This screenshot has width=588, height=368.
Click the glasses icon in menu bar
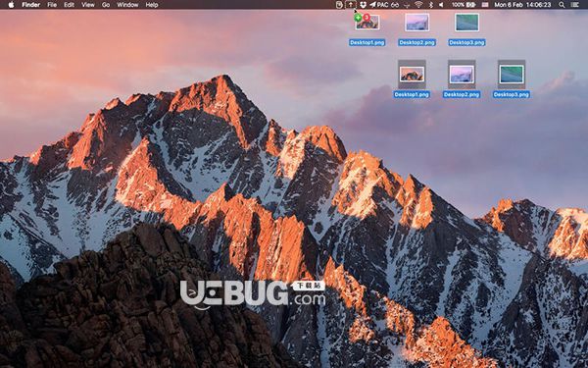click(x=395, y=5)
